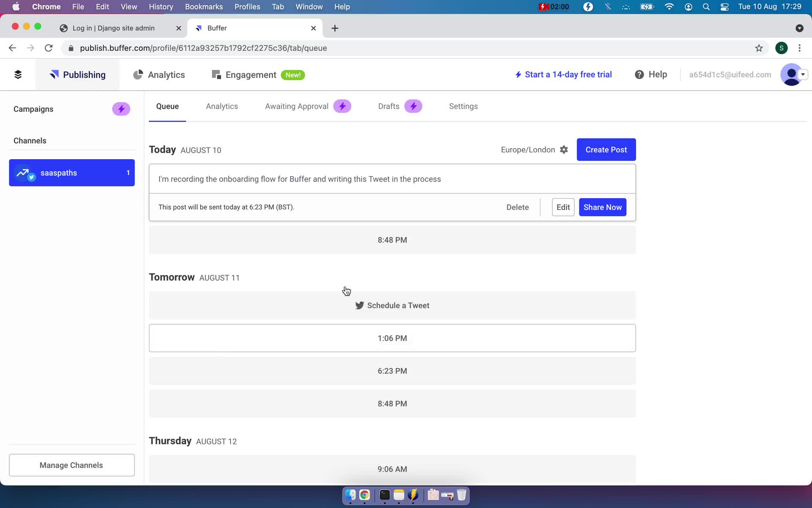This screenshot has height=508, width=812.
Task: Open Trash in the Dock
Action: (461, 494)
